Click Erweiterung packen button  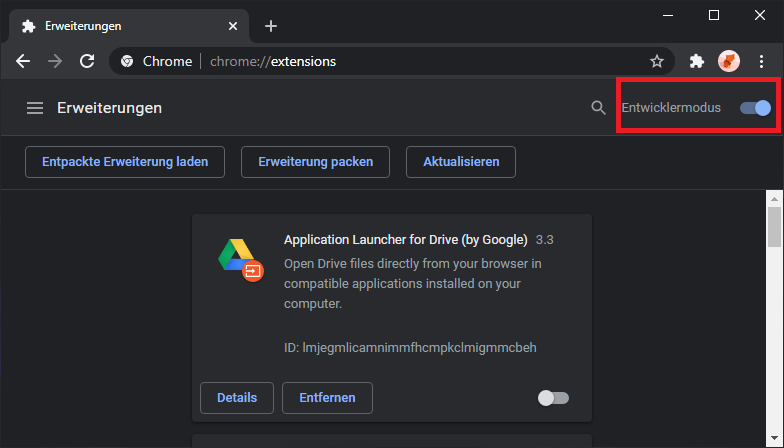pyautogui.click(x=315, y=161)
